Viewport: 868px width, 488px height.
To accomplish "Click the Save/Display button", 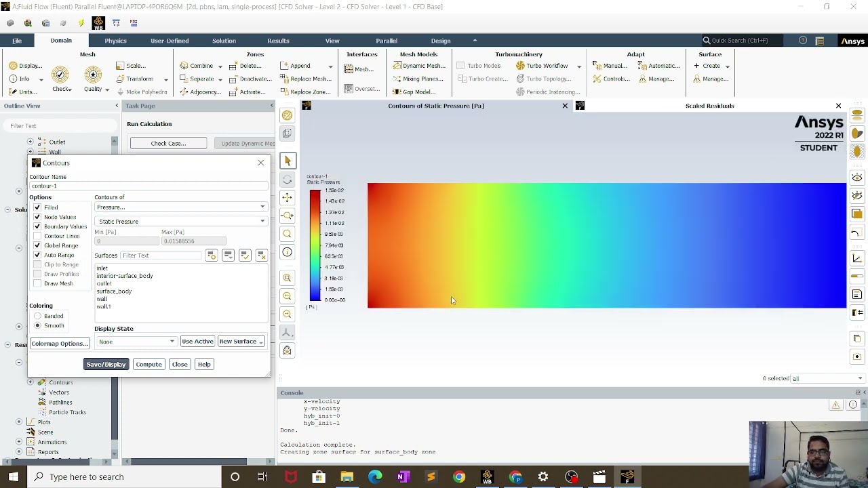I will pyautogui.click(x=106, y=365).
